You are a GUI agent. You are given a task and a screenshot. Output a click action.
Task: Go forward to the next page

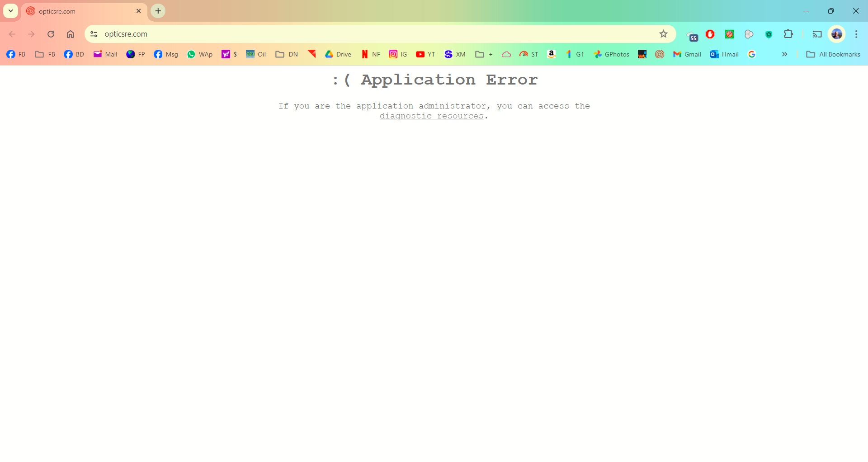click(x=31, y=34)
